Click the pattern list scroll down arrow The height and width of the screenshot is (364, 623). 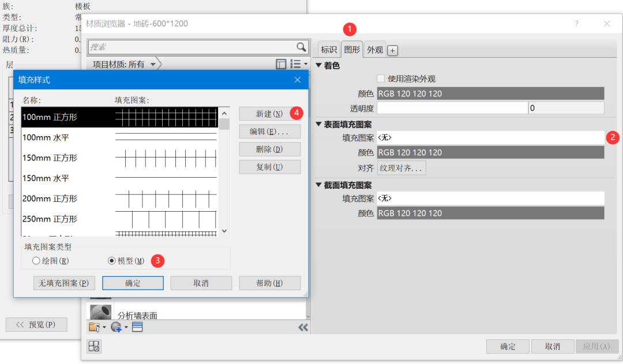224,231
